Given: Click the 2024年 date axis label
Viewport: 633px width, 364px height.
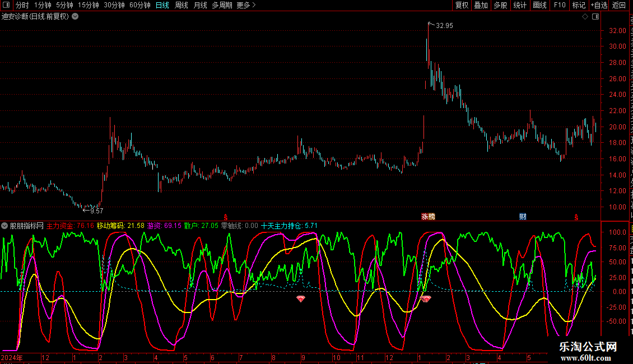Looking at the screenshot, I should [x=12, y=357].
